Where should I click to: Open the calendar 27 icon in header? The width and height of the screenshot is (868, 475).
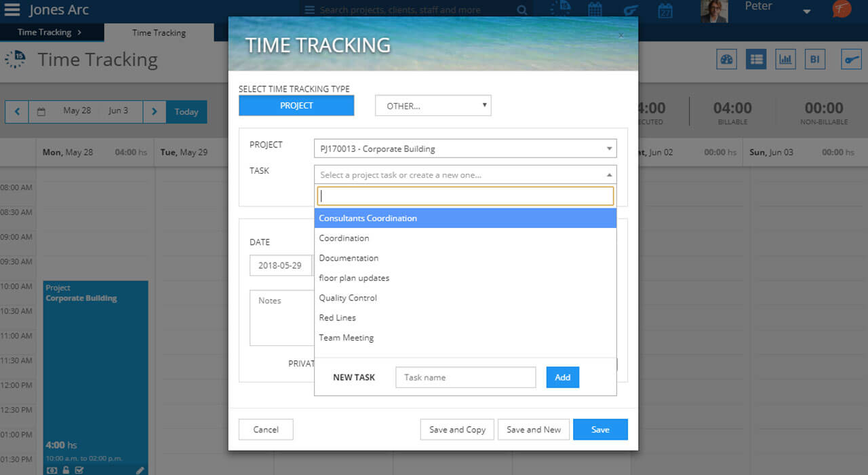point(665,11)
